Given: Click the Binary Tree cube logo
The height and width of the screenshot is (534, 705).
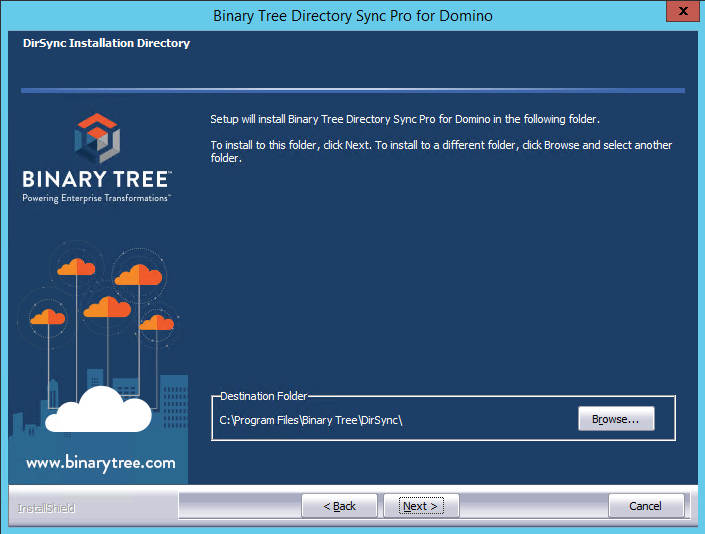Looking at the screenshot, I should click(97, 138).
